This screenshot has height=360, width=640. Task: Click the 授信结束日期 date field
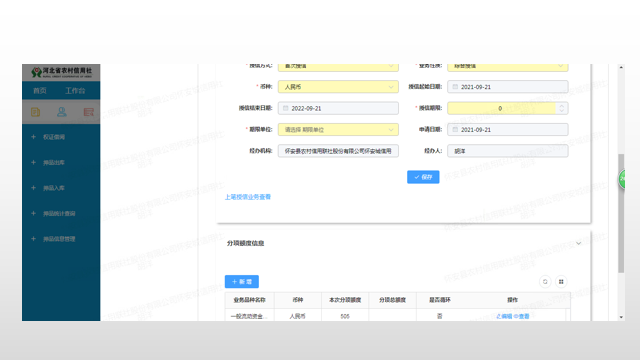[338, 108]
